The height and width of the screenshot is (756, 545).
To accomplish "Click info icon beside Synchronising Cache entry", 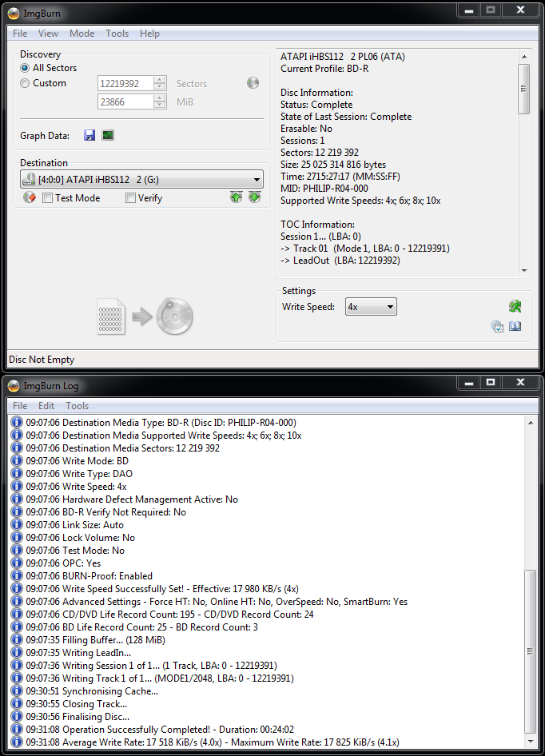I will 17,690.
